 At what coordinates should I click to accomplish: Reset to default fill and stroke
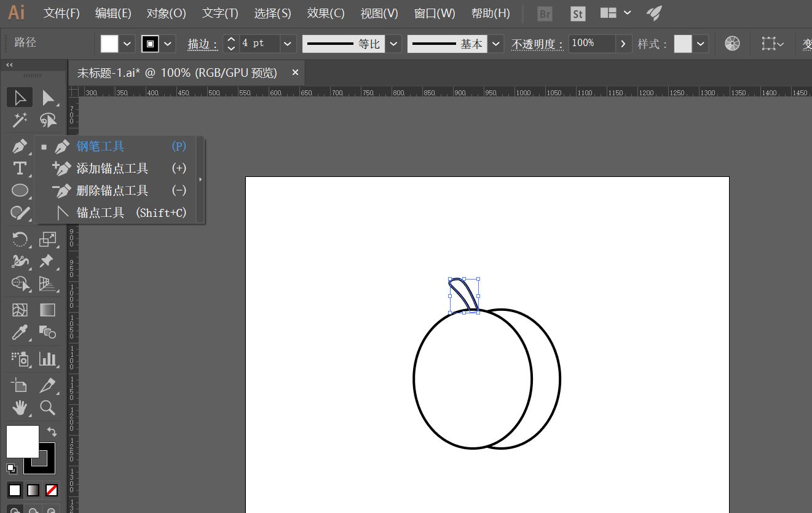click(10, 469)
